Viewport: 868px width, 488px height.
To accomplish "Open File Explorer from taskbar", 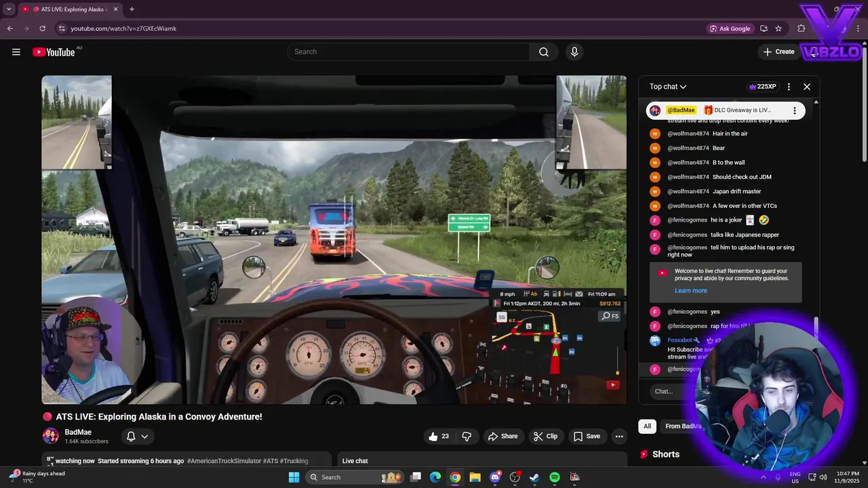I will [475, 477].
